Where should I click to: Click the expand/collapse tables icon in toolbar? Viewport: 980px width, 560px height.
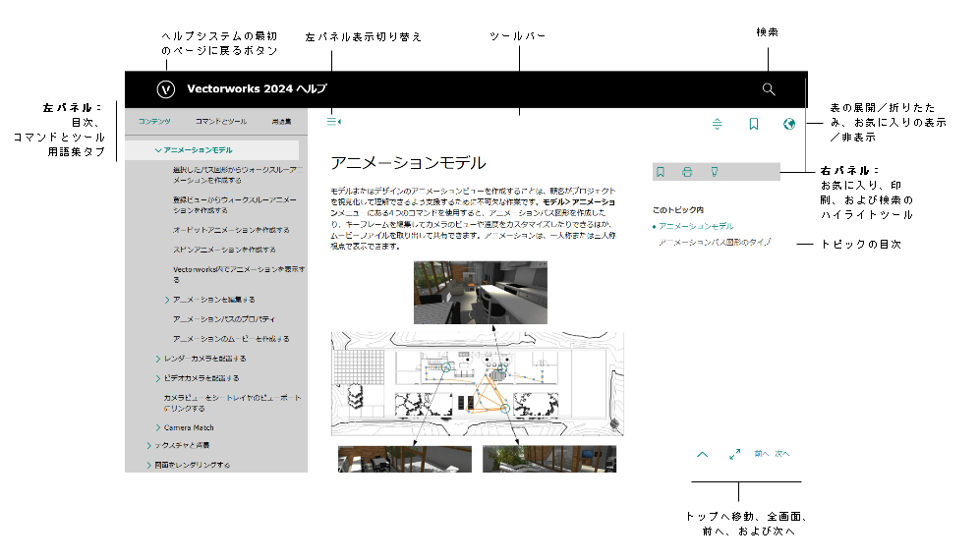click(717, 124)
